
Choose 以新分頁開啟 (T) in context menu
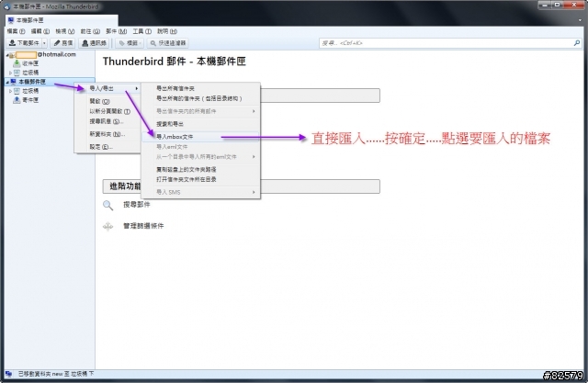[108, 111]
